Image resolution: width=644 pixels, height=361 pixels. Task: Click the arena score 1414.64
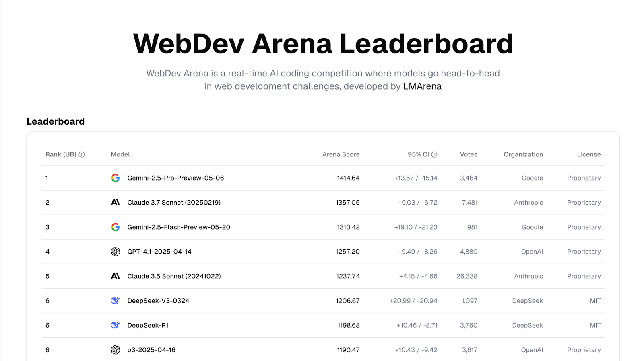click(x=349, y=178)
